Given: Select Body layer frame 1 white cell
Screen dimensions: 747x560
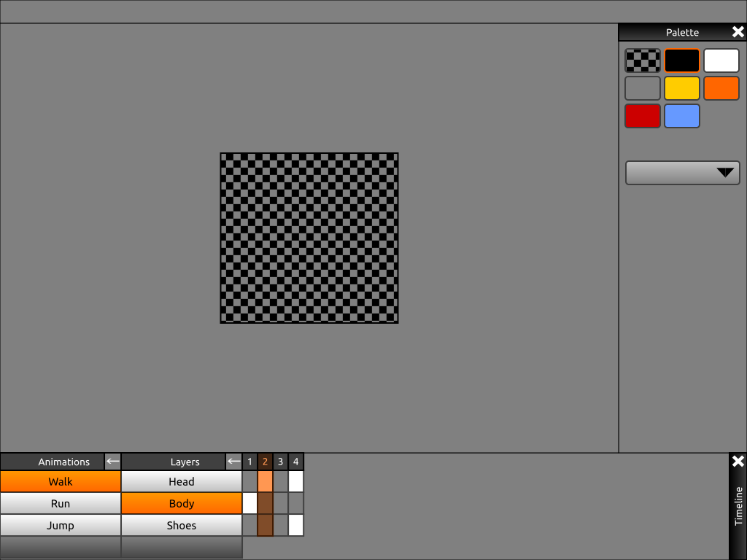Looking at the screenshot, I should coord(249,503).
